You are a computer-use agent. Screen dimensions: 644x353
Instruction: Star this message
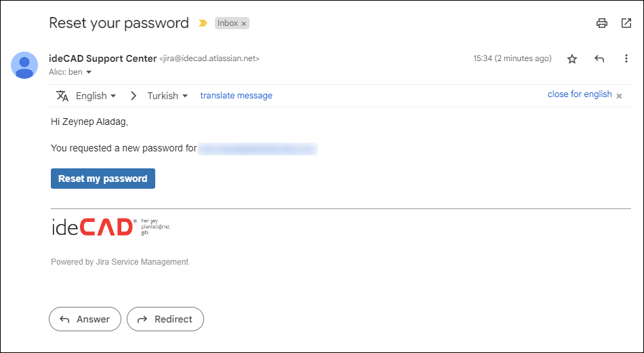571,59
